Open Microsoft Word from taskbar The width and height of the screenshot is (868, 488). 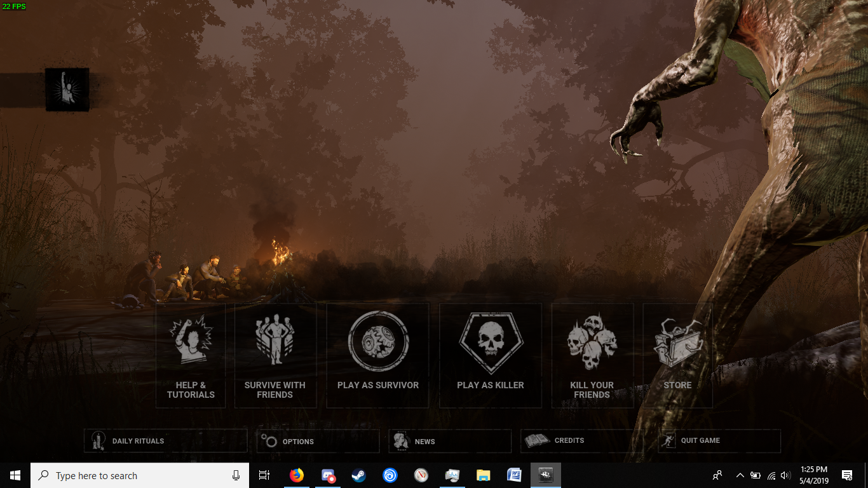(x=515, y=475)
